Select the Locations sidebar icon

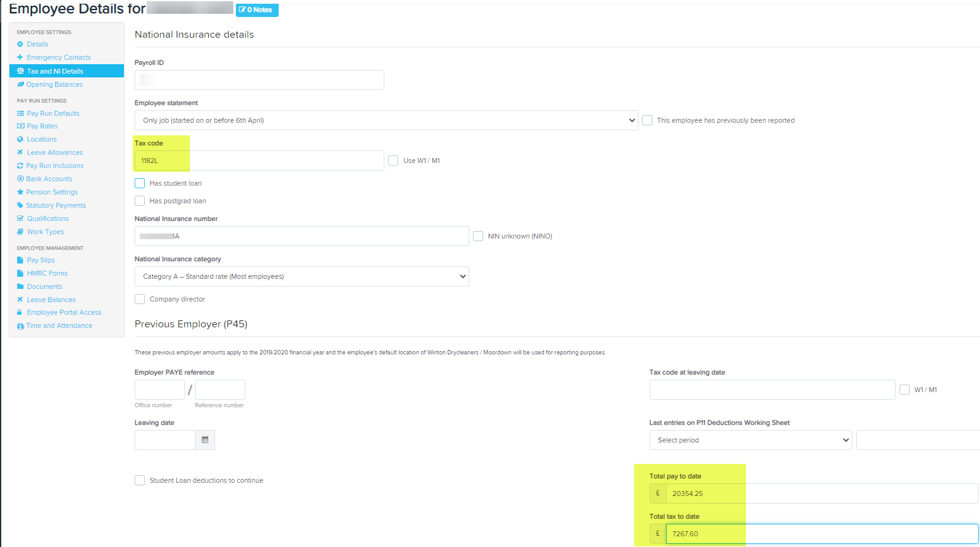pyautogui.click(x=20, y=138)
